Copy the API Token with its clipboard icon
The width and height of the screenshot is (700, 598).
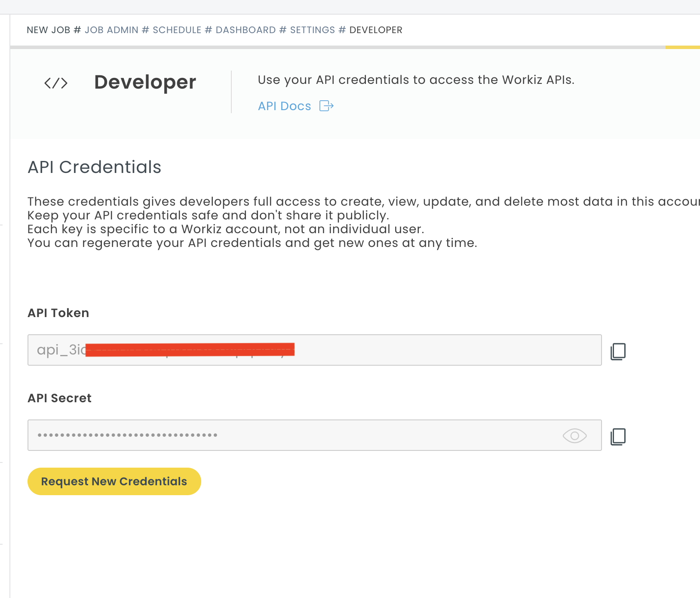click(618, 351)
